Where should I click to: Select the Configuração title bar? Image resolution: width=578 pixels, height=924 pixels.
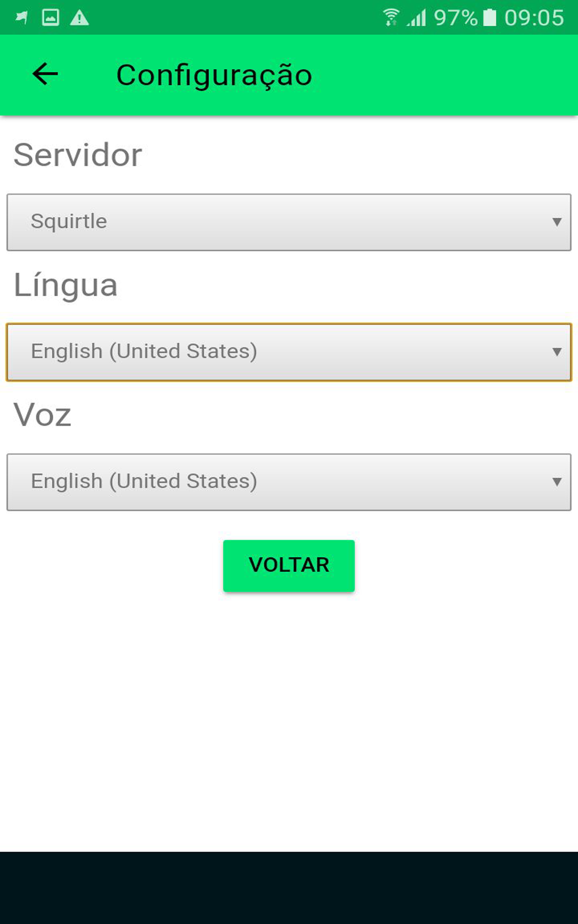click(214, 74)
